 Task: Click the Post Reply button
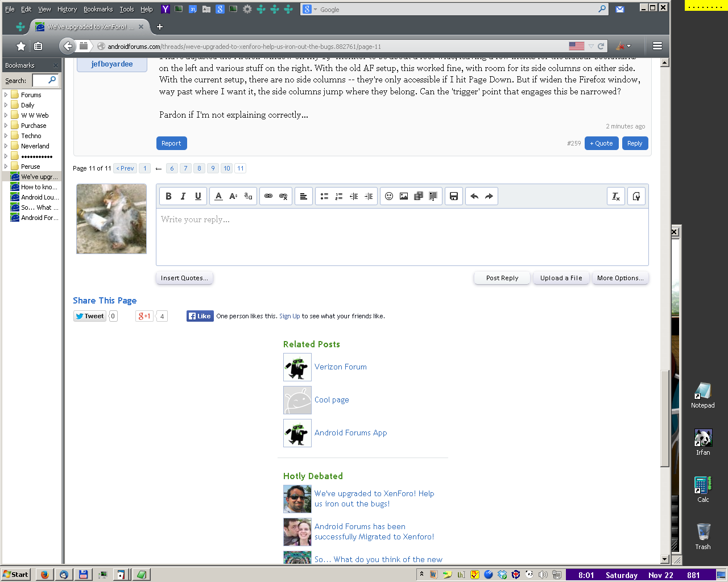[502, 278]
